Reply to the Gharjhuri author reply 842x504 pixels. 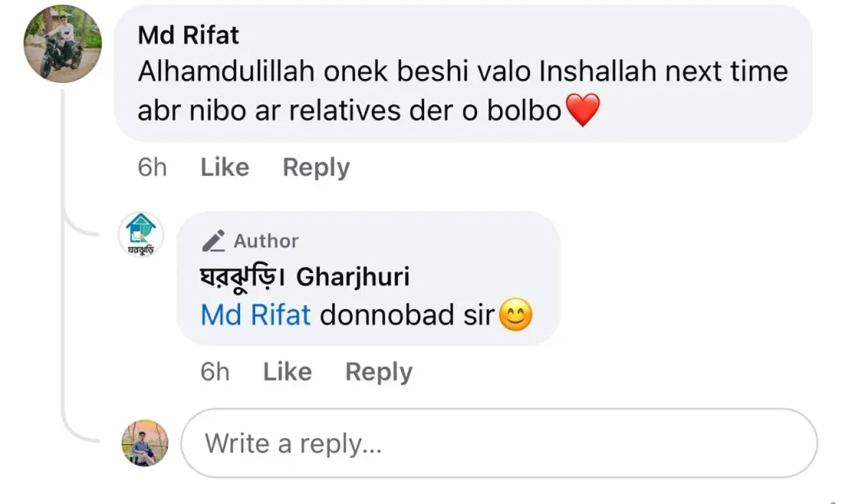pyautogui.click(x=378, y=372)
